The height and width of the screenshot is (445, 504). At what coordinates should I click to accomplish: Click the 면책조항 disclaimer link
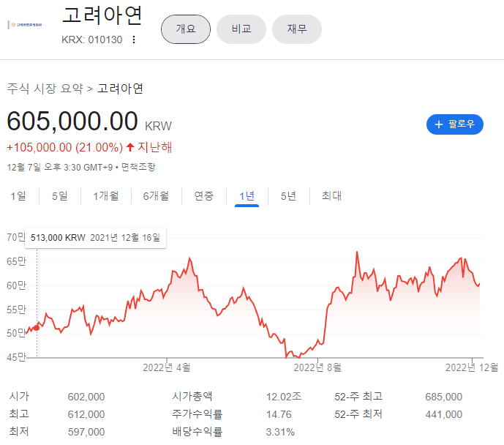pyautogui.click(x=138, y=167)
